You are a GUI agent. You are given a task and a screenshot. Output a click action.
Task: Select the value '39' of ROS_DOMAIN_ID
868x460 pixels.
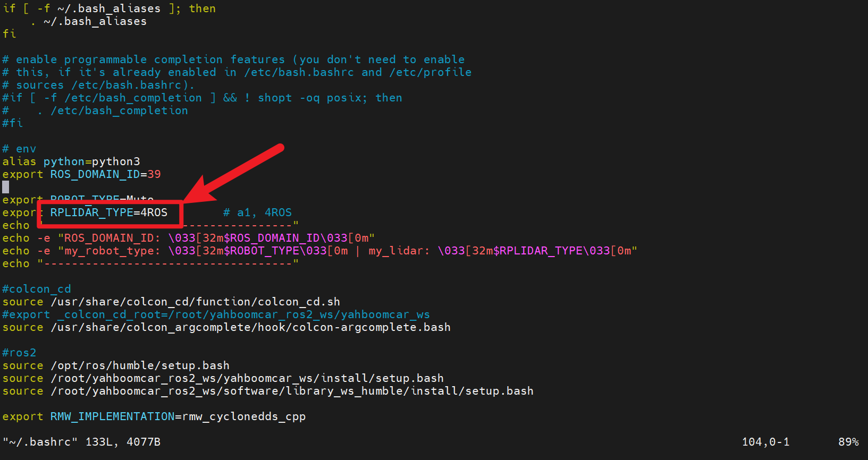pos(154,174)
